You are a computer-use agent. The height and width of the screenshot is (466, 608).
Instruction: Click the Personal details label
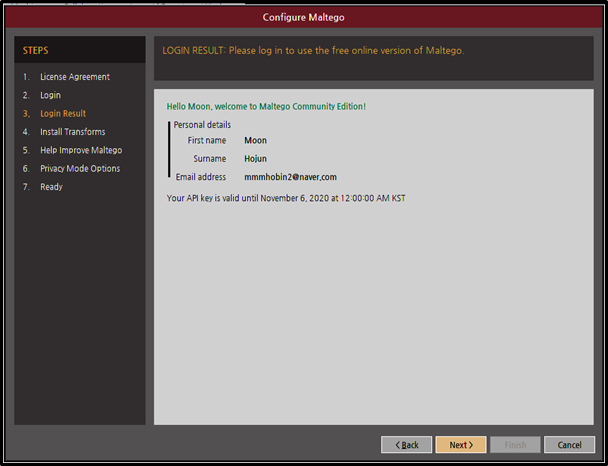coord(202,125)
